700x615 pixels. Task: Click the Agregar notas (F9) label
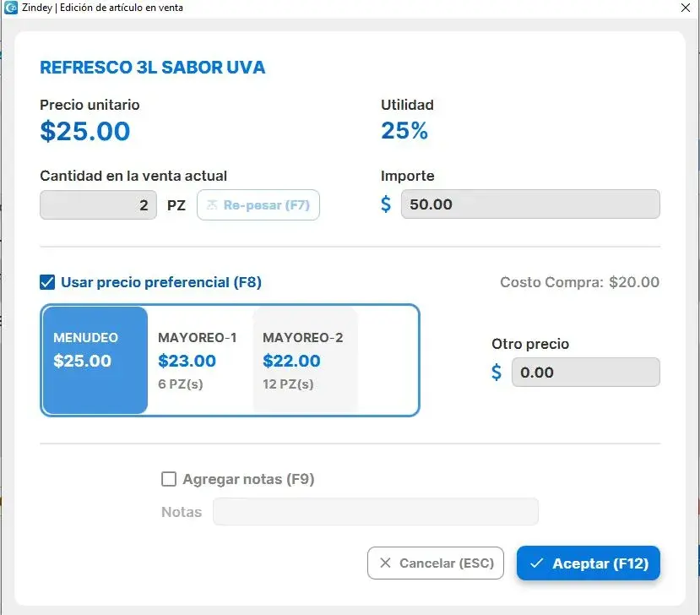[x=248, y=480]
